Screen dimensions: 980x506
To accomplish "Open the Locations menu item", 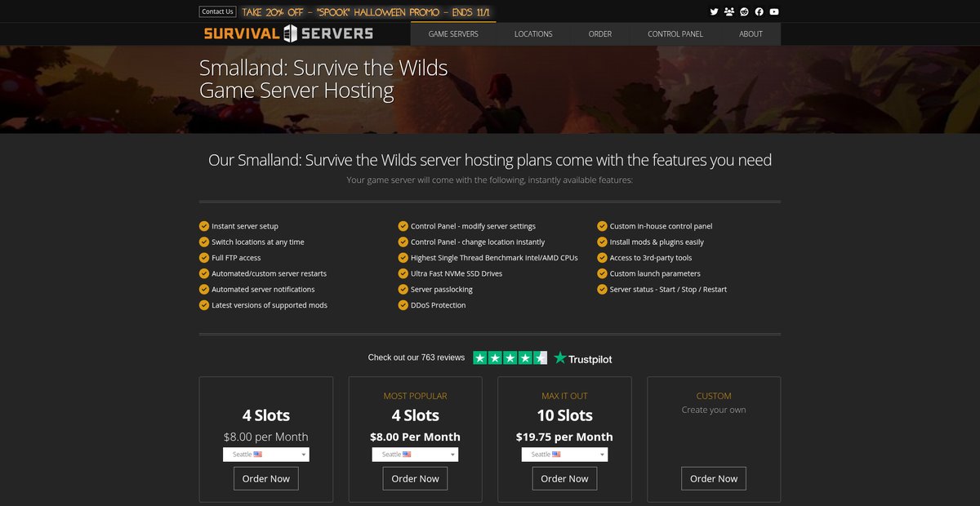I will pos(533,33).
